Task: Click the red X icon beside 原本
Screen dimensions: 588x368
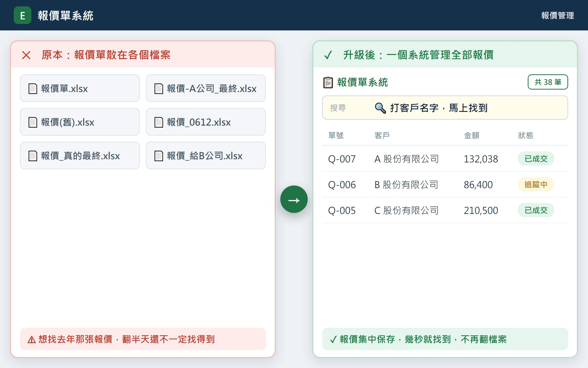Action: [26, 55]
